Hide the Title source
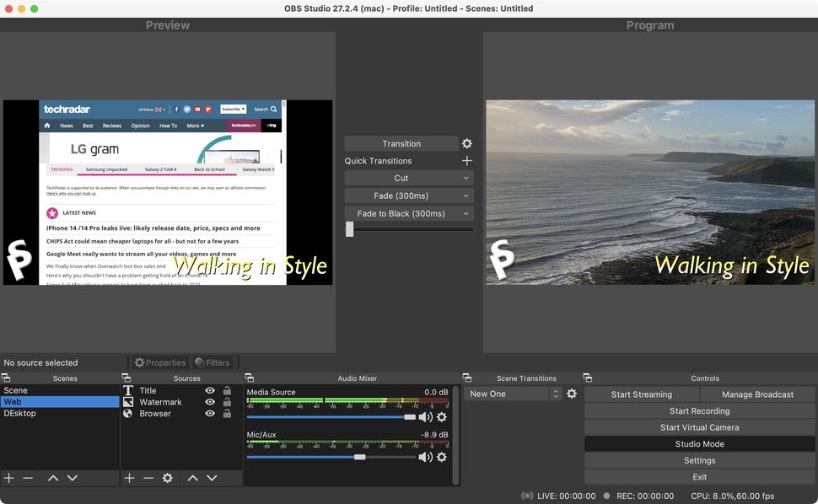 click(x=210, y=390)
